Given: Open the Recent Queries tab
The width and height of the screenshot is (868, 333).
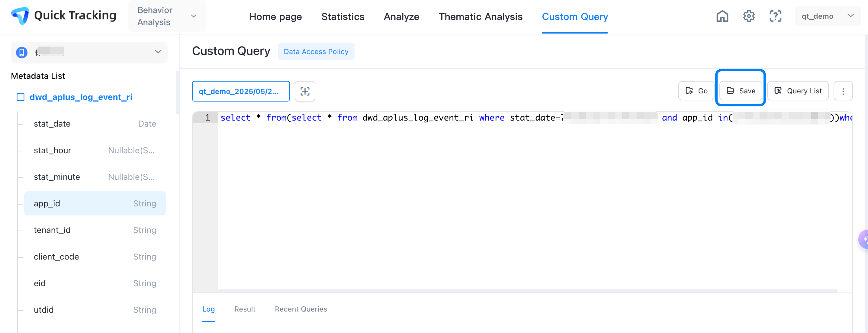Looking at the screenshot, I should click(301, 309).
